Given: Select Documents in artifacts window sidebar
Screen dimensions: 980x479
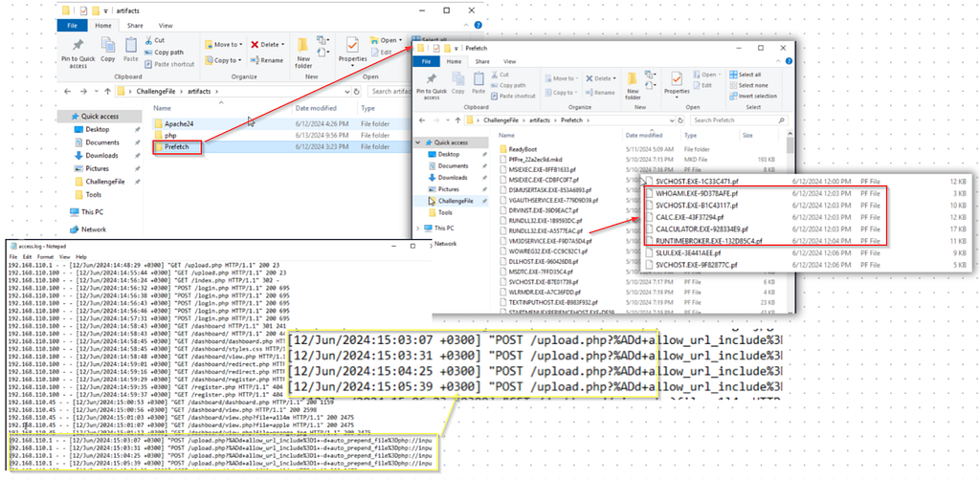Looking at the screenshot, I should coord(102,142).
